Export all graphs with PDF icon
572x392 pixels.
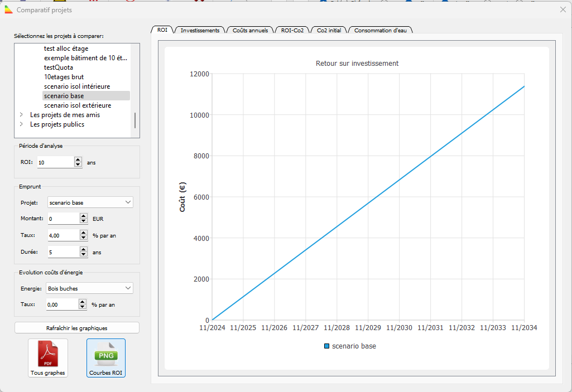click(48, 357)
